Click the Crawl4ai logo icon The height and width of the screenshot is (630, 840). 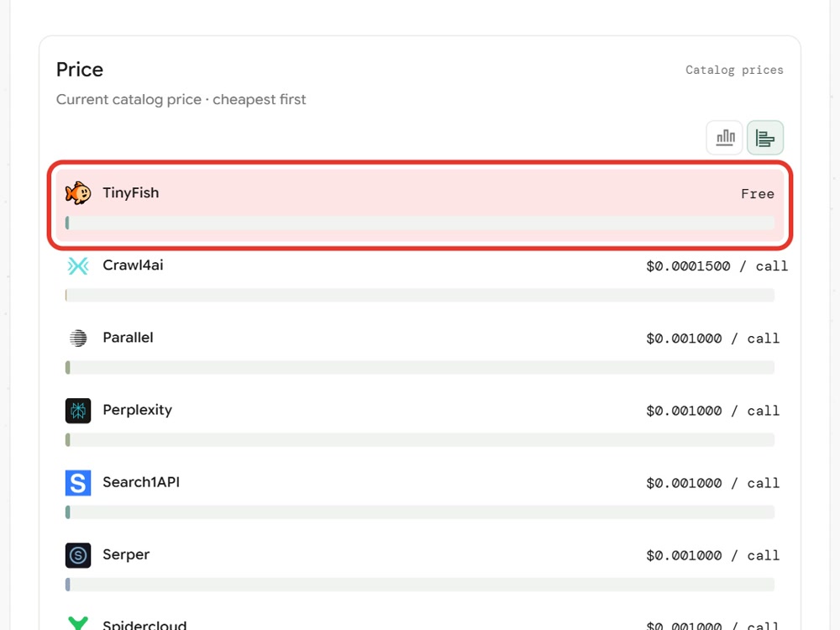(x=78, y=265)
